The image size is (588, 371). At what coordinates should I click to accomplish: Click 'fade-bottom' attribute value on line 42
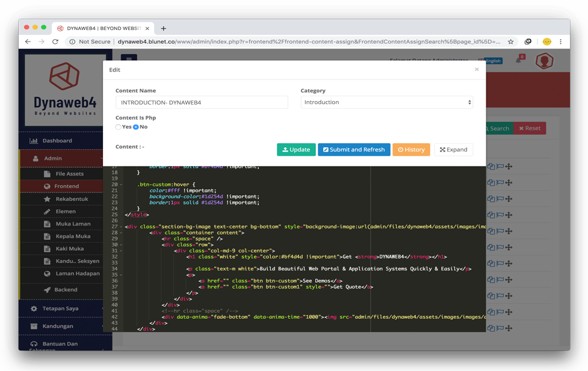[x=231, y=317]
